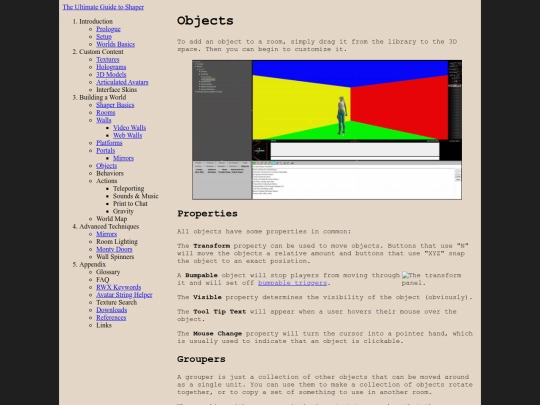Screen dimensions: 540x405
Task: Open the Platforms link
Action: pos(109,143)
